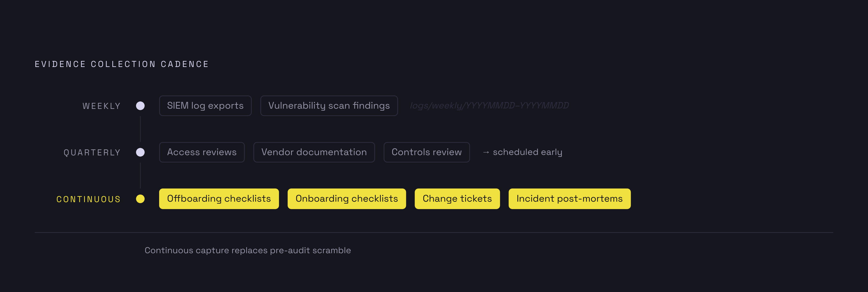868x292 pixels.
Task: Open the Access reviews chip
Action: 202,152
